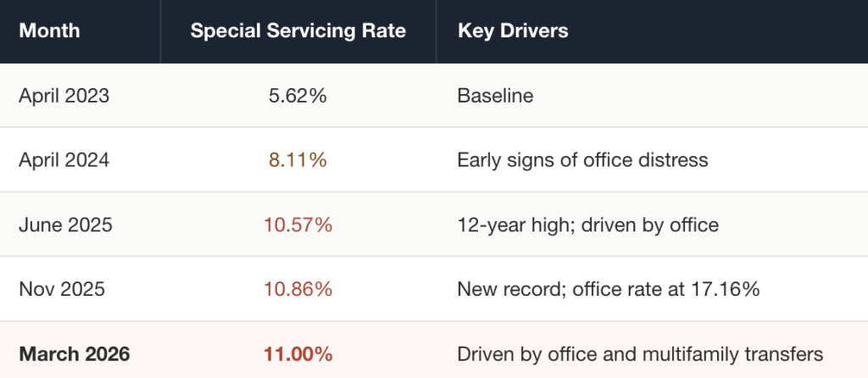The width and height of the screenshot is (868, 378).
Task: Select the April 2023 month cell
Action: pyautogui.click(x=64, y=96)
